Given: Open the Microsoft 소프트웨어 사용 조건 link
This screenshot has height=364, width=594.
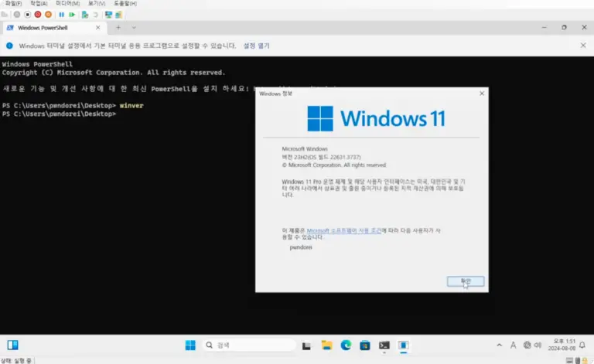Looking at the screenshot, I should 343,230.
